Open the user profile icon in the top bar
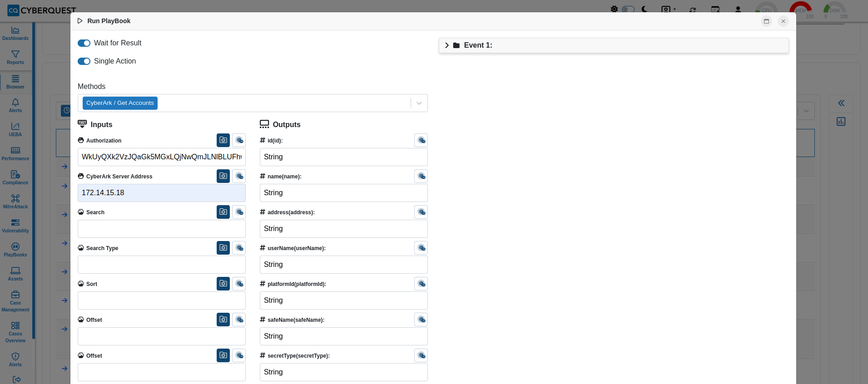This screenshot has height=384, width=868. pyautogui.click(x=738, y=9)
